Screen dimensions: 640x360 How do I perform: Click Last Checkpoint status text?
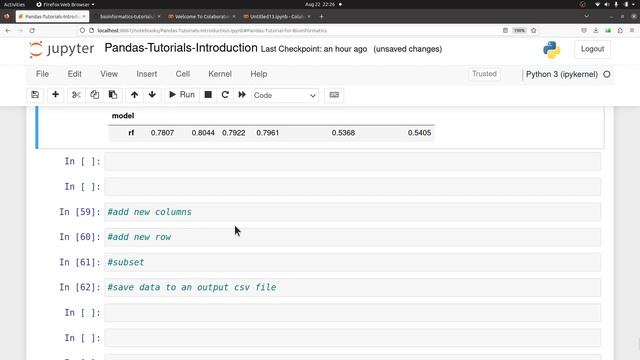point(313,49)
